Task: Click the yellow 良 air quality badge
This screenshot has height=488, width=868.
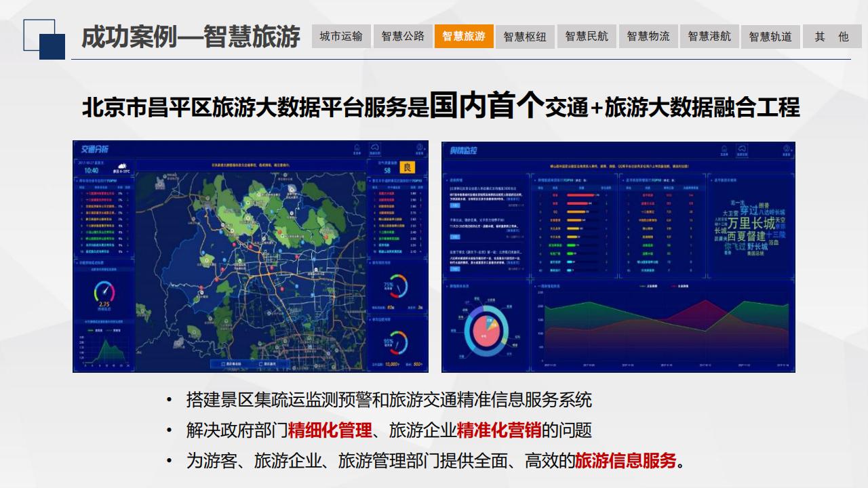Action: (408, 167)
